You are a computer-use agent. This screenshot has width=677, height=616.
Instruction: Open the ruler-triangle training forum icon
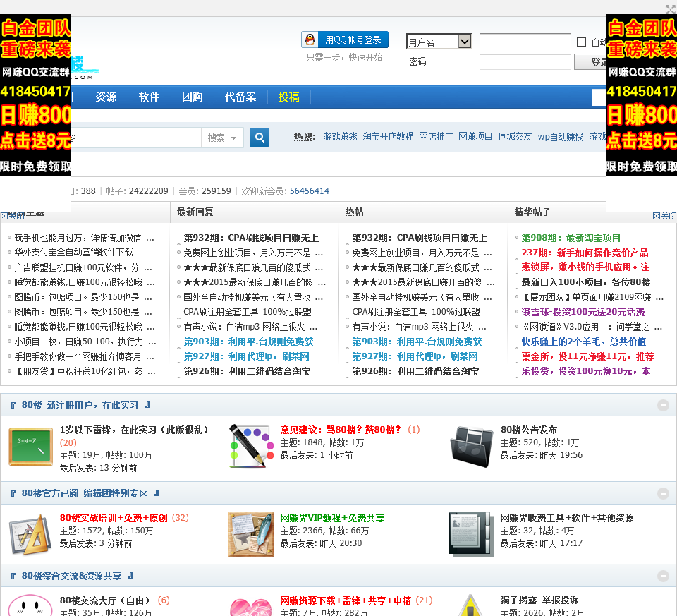click(x=31, y=534)
